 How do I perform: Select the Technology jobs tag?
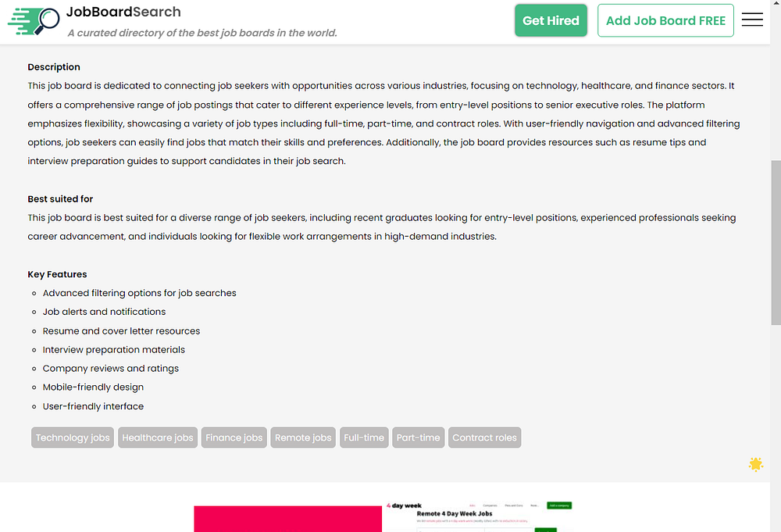pos(73,437)
